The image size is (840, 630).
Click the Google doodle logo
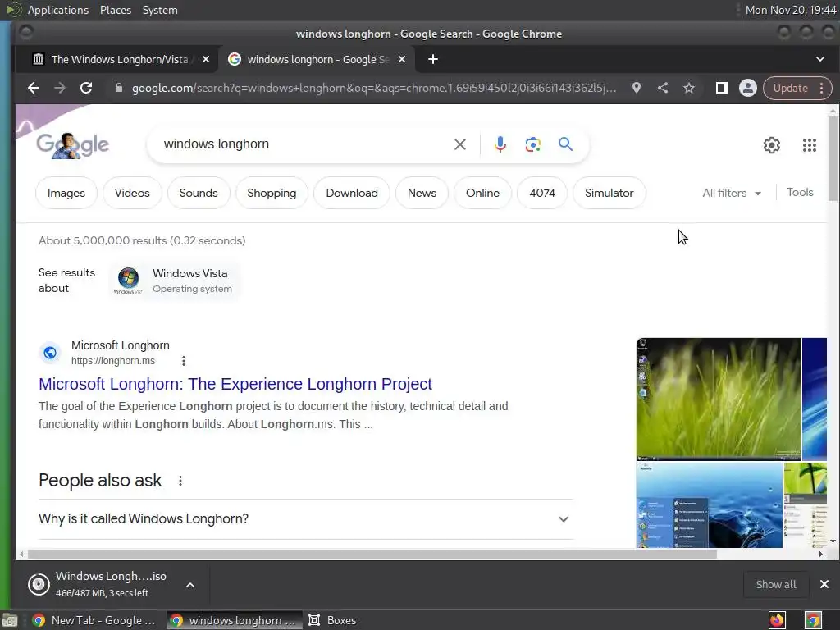point(73,144)
